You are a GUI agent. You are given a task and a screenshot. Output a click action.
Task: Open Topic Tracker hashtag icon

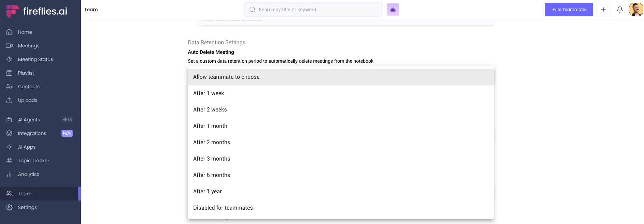click(x=9, y=161)
